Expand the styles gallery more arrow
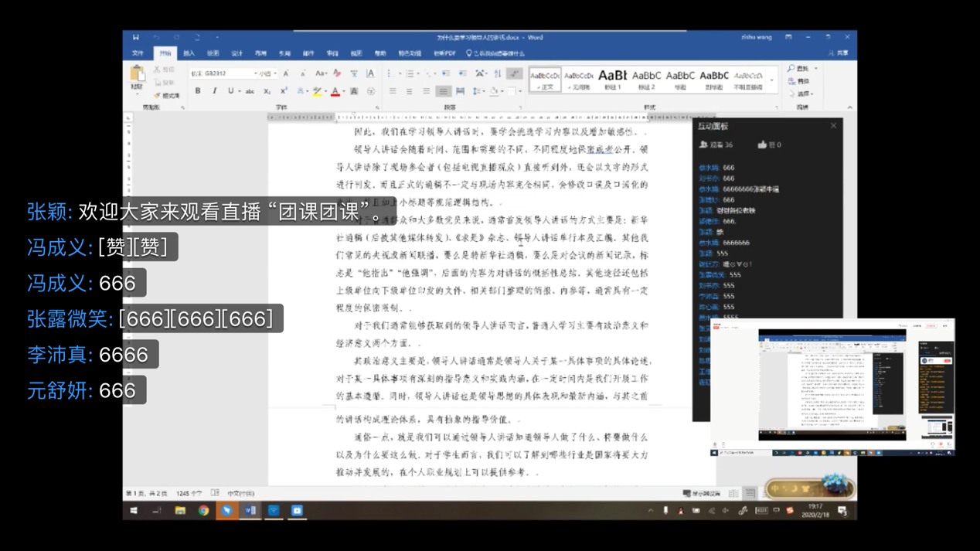Viewport: 980px width, 551px height. tap(772, 82)
